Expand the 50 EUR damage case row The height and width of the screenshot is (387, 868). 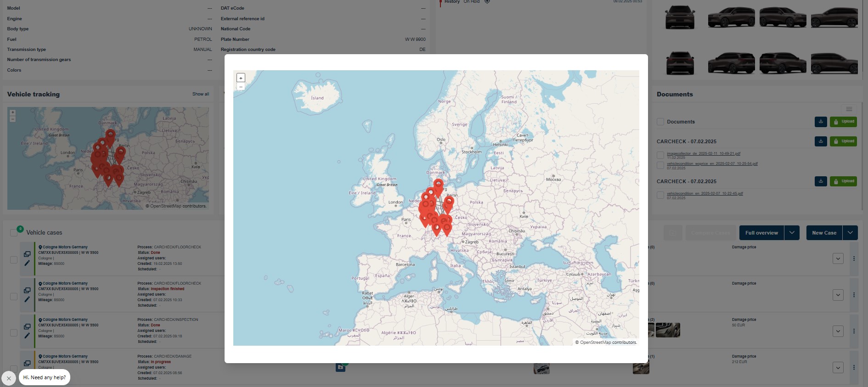(x=838, y=331)
